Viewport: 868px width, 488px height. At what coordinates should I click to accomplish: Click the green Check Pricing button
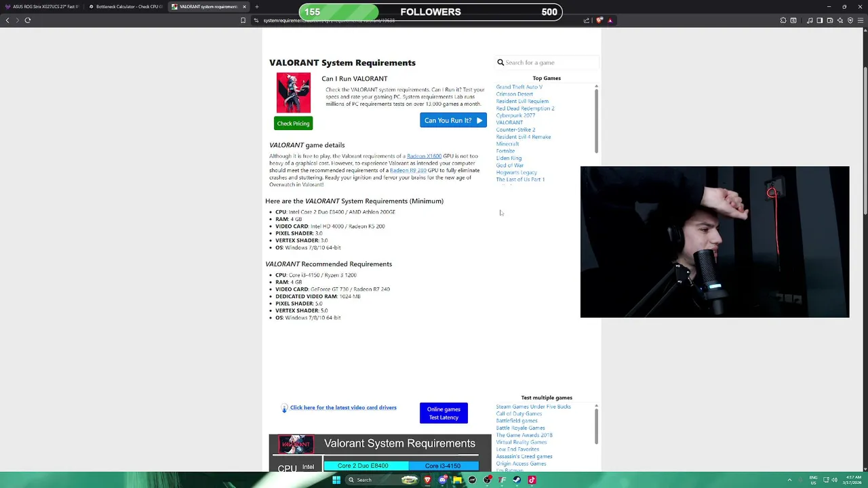coord(293,123)
